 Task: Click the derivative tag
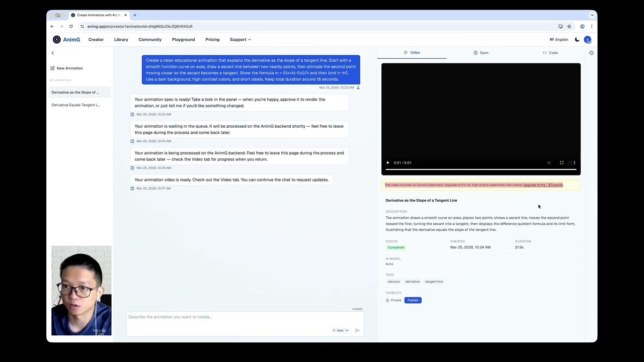413,282
